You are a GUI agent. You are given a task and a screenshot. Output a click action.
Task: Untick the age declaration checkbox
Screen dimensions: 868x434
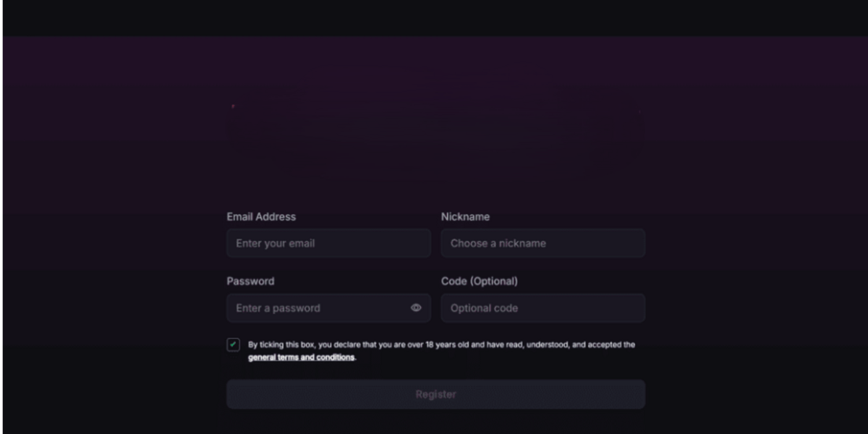(x=233, y=345)
